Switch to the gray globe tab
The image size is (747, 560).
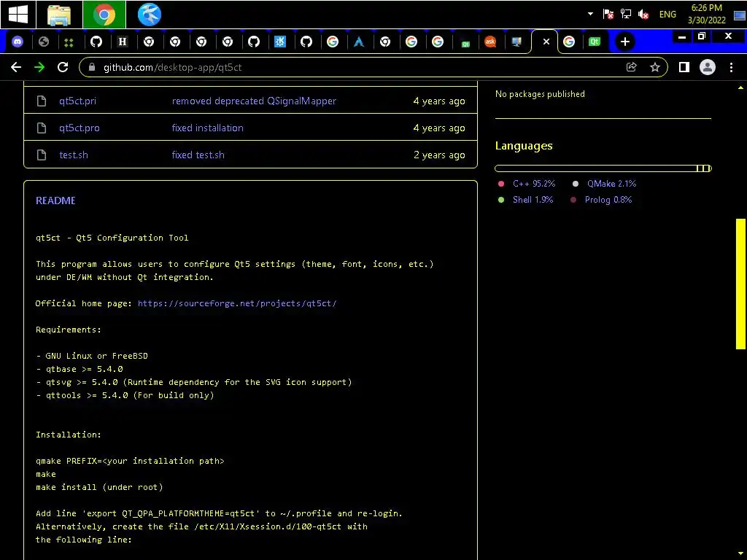[44, 42]
